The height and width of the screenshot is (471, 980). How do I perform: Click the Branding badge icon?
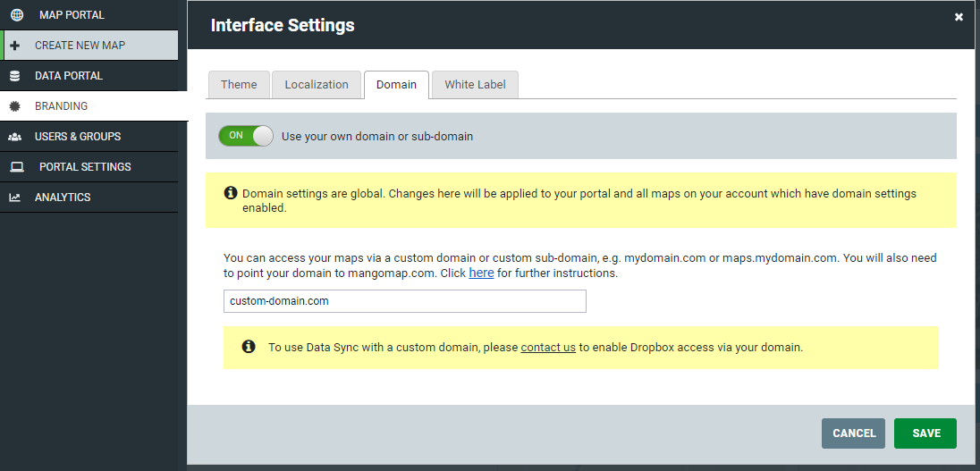(15, 106)
